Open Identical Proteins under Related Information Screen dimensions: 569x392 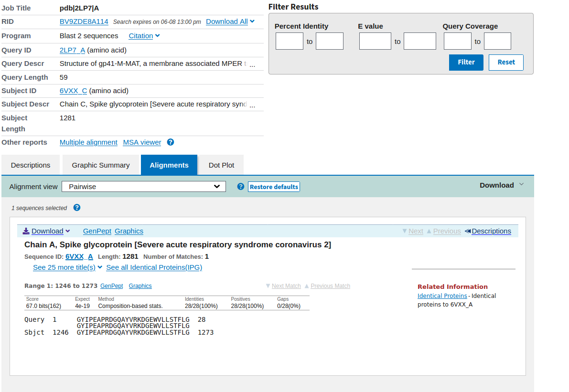pos(442,296)
